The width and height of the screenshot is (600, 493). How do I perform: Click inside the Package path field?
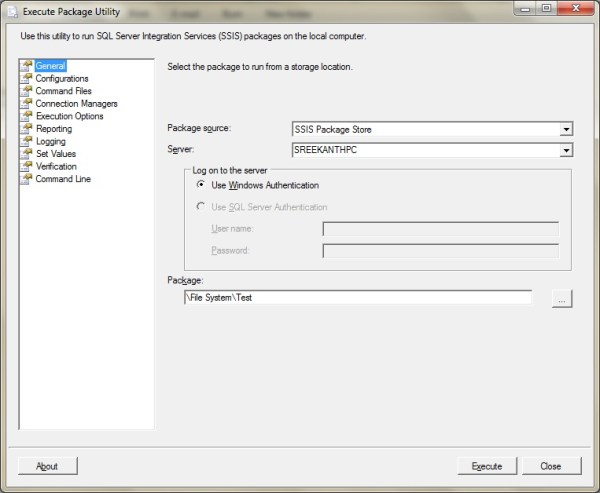click(357, 298)
